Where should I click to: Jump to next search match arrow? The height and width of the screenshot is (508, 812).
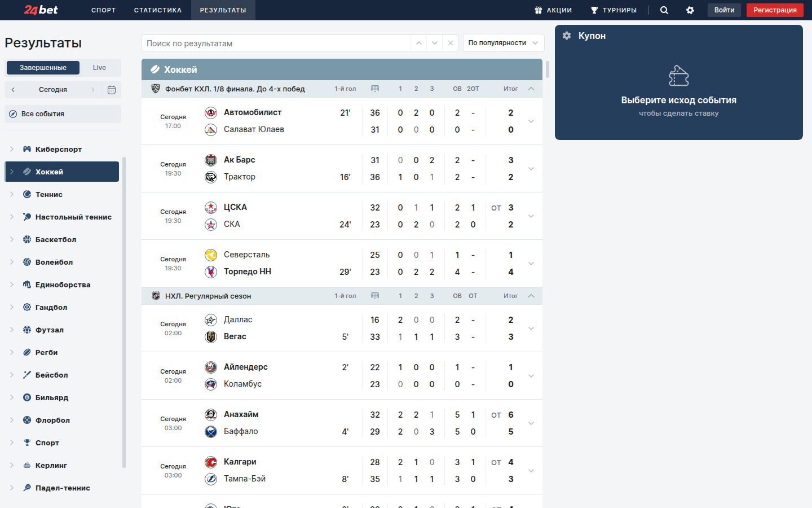434,43
